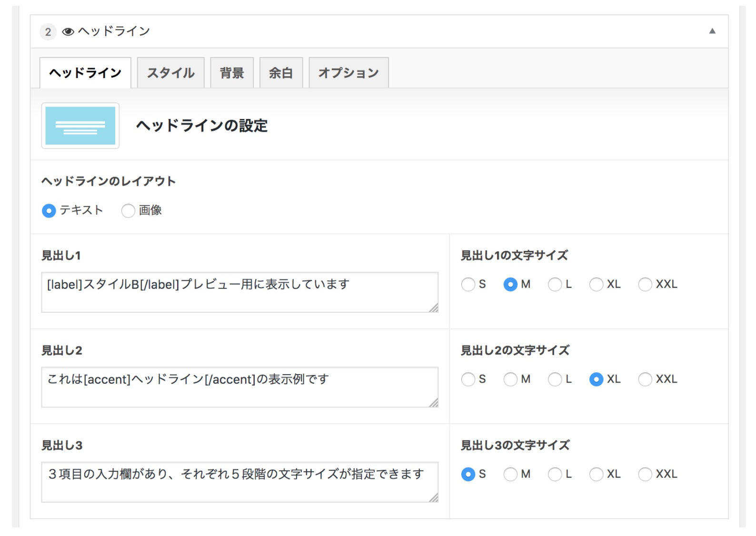
Task: Collapse the ヘッドライン panel with the triangle arrow
Action: 712,31
